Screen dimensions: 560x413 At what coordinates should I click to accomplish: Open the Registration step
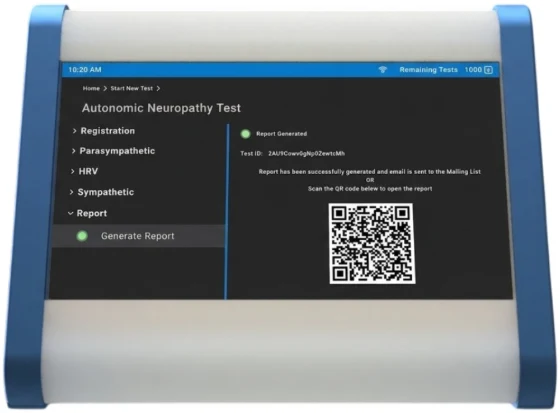point(108,131)
